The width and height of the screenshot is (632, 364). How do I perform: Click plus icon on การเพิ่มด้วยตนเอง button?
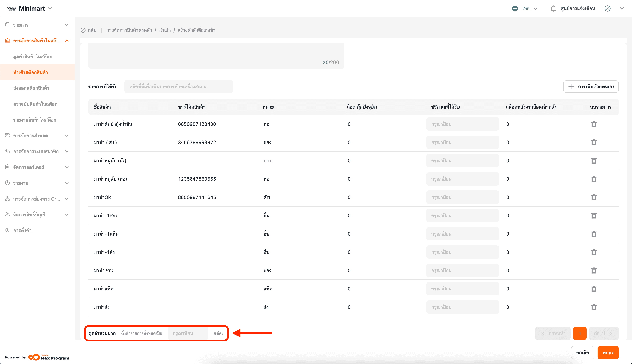click(571, 87)
